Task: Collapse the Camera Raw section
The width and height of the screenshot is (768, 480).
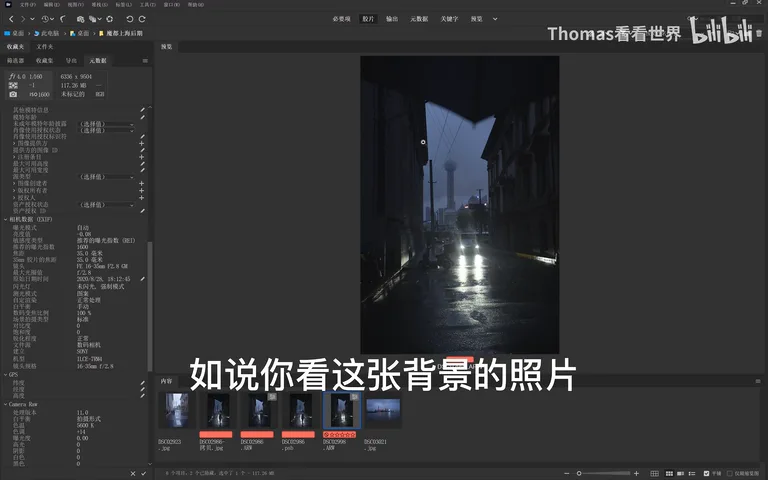Action: point(6,405)
